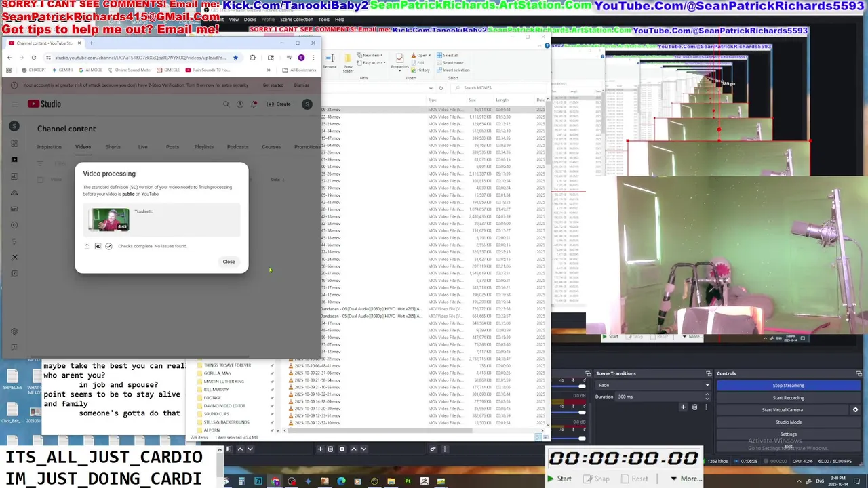Switch to the Inspiration tab
This screenshot has width=868, height=488.
point(49,147)
